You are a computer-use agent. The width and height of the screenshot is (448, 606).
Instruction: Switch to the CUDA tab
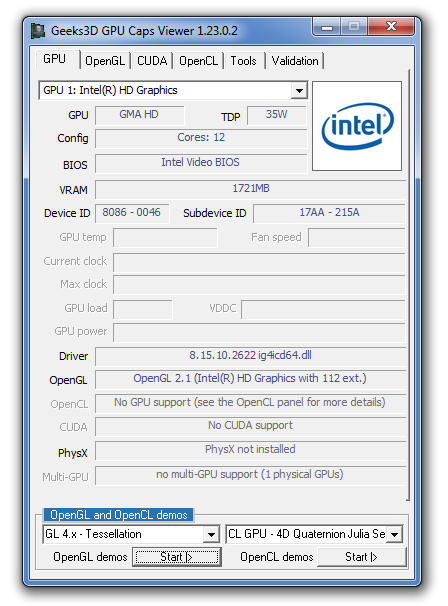[152, 61]
